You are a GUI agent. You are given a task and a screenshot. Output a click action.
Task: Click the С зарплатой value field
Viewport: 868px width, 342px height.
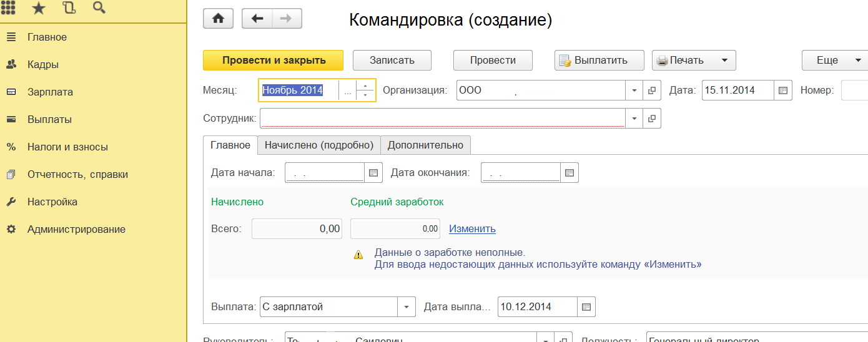click(x=329, y=306)
